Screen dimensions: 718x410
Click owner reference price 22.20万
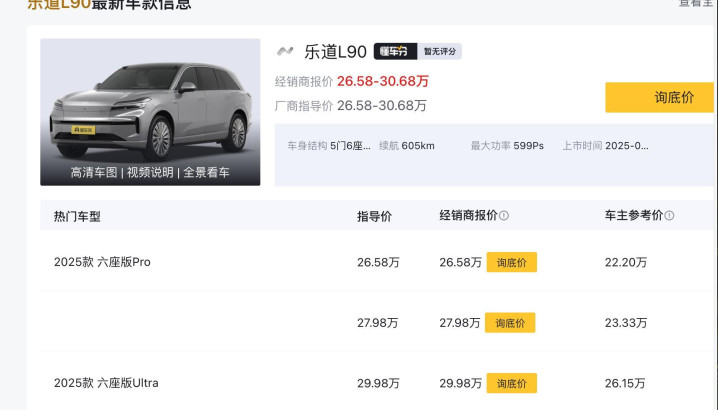point(626,262)
